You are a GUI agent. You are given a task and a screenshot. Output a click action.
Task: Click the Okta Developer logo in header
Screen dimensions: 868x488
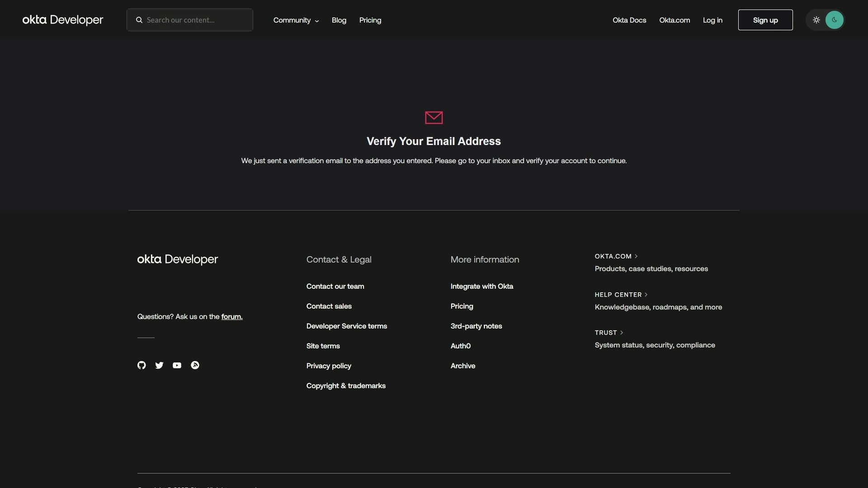[x=63, y=20]
